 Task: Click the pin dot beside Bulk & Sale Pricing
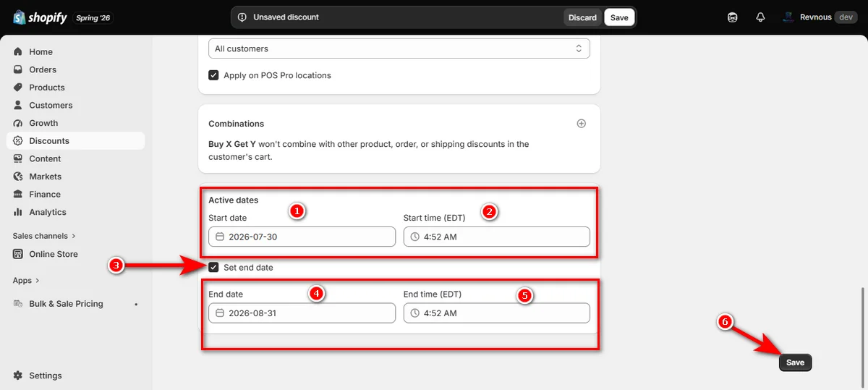pos(136,304)
